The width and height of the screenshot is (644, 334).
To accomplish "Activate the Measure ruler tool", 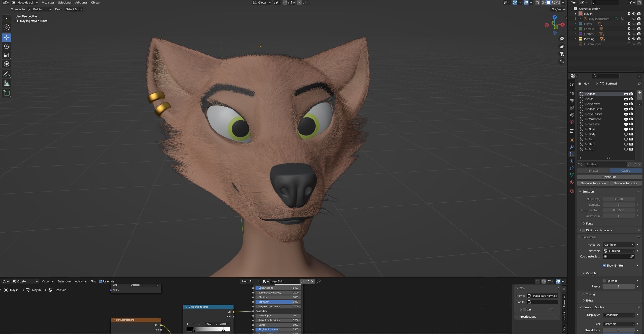I will (x=7, y=83).
